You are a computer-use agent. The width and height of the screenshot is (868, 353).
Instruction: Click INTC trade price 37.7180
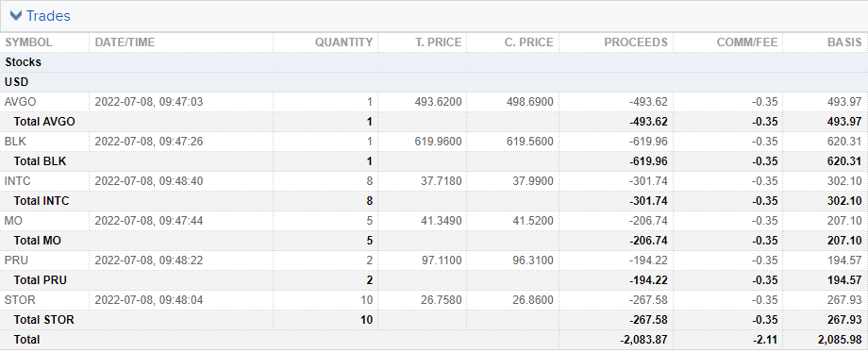(x=442, y=181)
